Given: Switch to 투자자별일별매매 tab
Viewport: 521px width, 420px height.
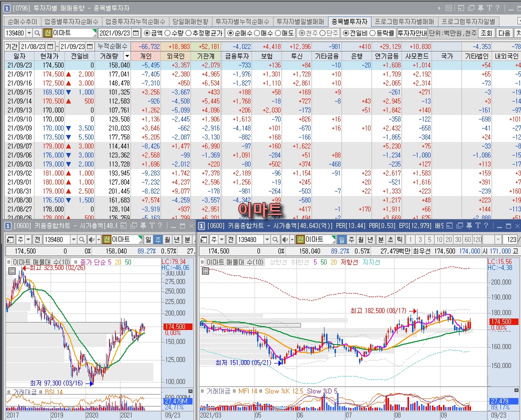Looking at the screenshot, I should click(x=300, y=21).
